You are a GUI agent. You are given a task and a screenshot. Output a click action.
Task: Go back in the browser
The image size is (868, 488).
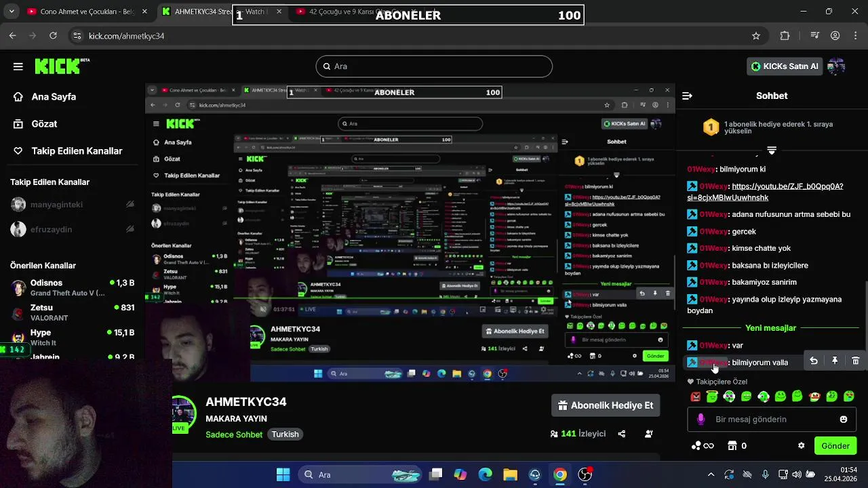pyautogui.click(x=13, y=36)
